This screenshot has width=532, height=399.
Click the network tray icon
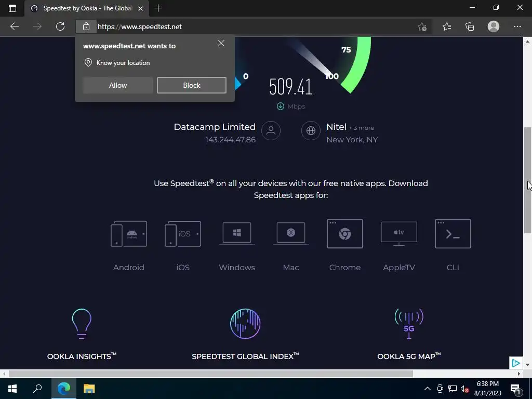(x=453, y=389)
